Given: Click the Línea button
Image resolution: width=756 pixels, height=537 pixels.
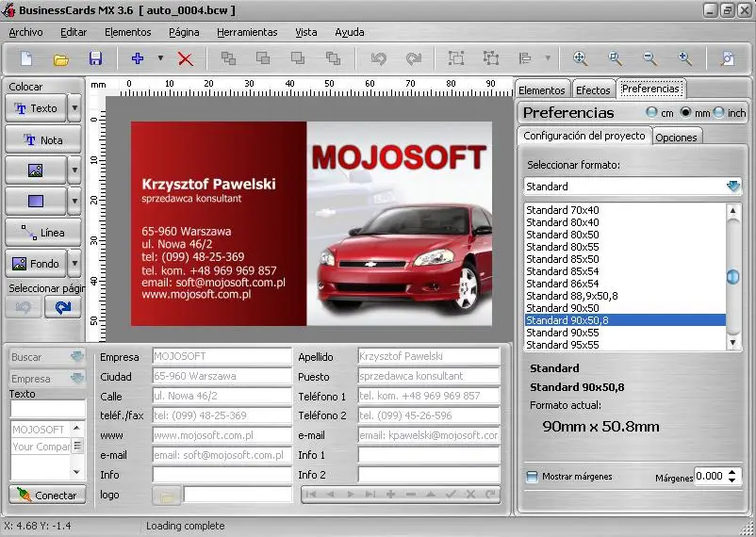Looking at the screenshot, I should click(x=43, y=233).
